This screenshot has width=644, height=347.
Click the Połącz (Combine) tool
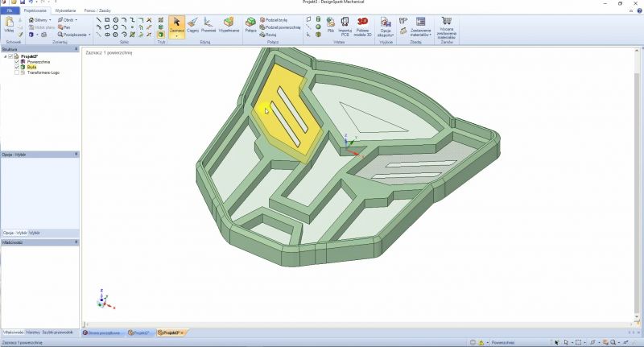(x=250, y=25)
